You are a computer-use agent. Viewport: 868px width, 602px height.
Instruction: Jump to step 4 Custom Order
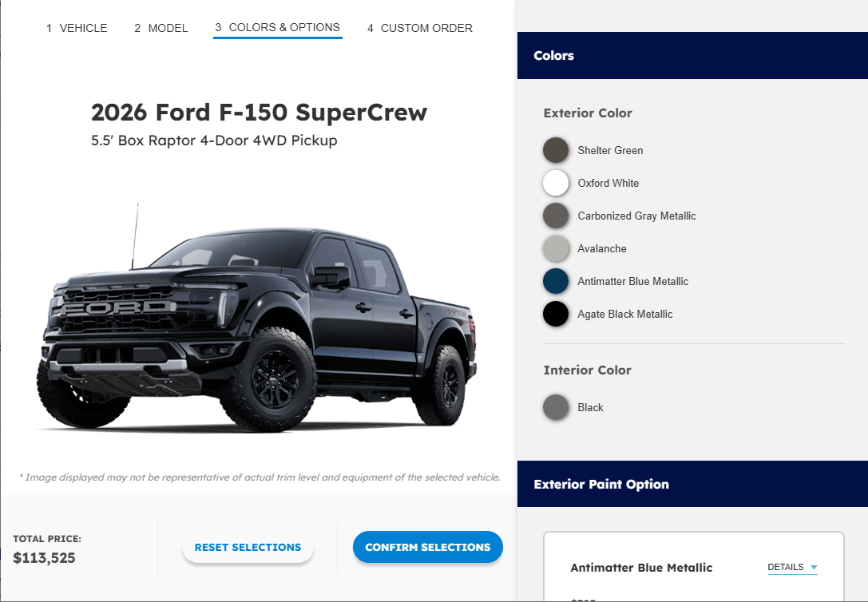(x=420, y=28)
